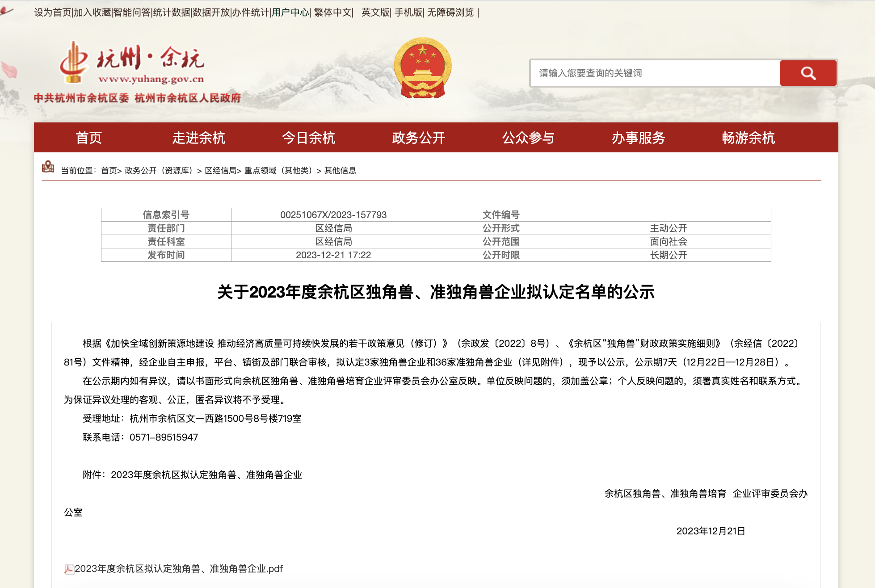Click the 面向社会 table cell
The height and width of the screenshot is (588, 875).
[x=669, y=242]
